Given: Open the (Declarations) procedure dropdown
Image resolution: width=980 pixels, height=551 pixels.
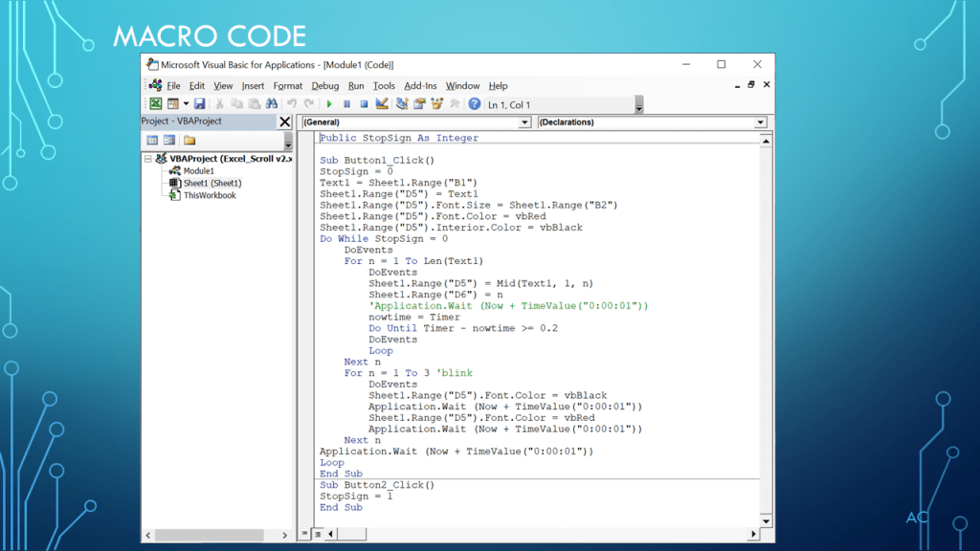Looking at the screenshot, I should [760, 122].
